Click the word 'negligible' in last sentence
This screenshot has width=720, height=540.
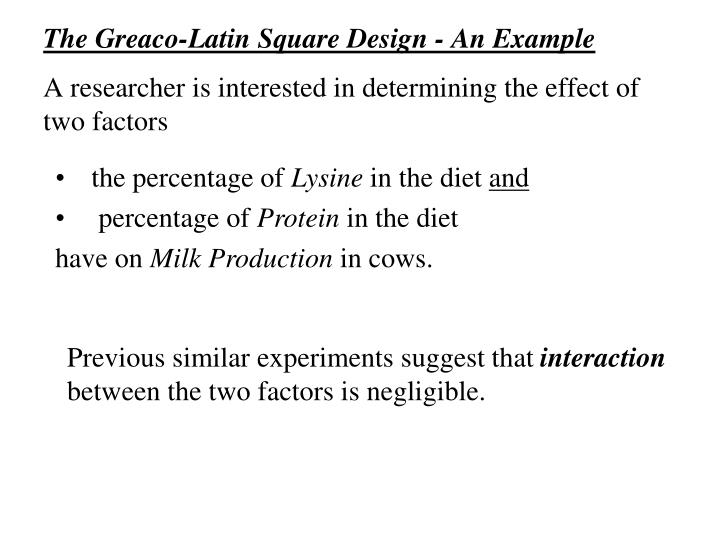click(422, 393)
